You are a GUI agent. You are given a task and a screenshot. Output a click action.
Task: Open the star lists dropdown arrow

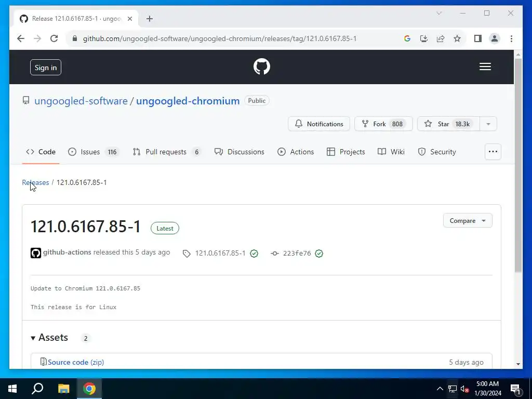pyautogui.click(x=488, y=124)
